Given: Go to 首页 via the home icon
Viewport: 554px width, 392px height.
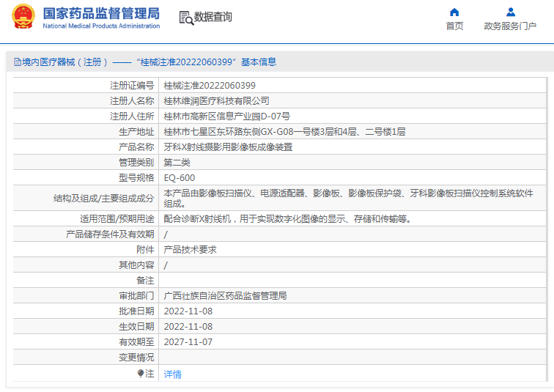Looking at the screenshot, I should click(454, 12).
